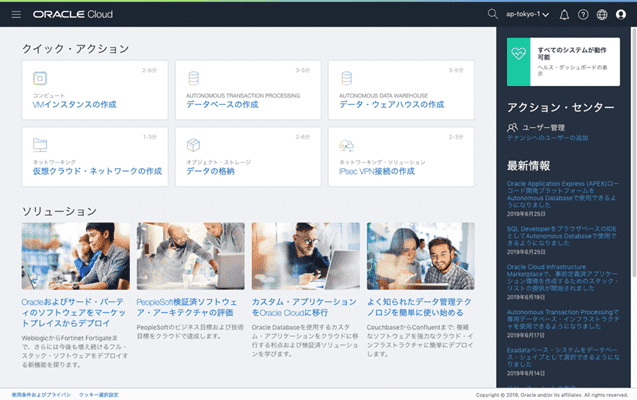Open IPsec VPN接続の作成 link
The width and height of the screenshot is (637, 400).
pyautogui.click(x=377, y=171)
